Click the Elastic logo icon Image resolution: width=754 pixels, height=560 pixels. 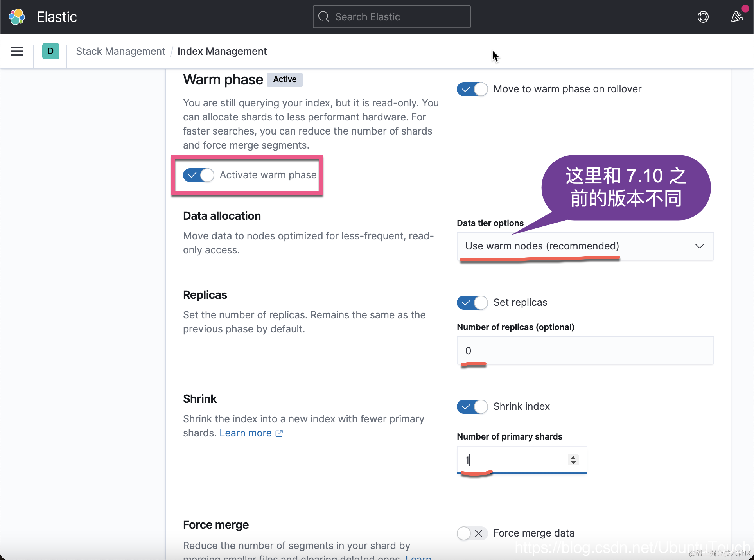[x=17, y=17]
